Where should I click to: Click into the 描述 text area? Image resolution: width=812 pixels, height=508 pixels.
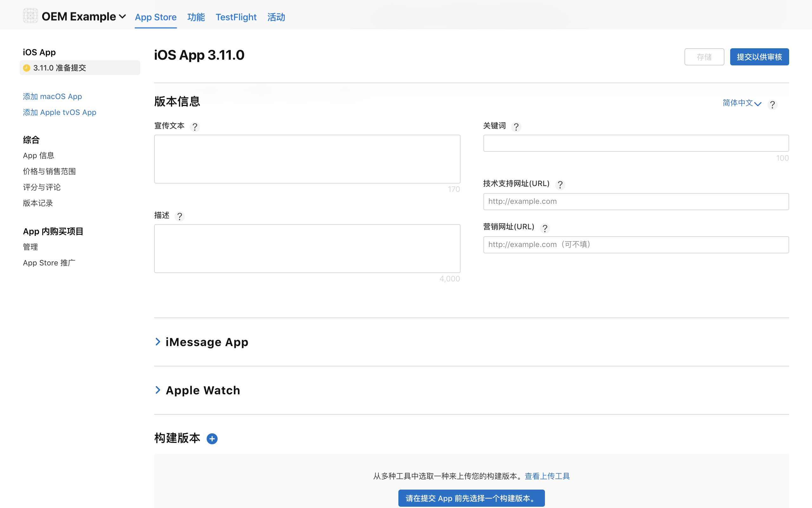tap(307, 248)
